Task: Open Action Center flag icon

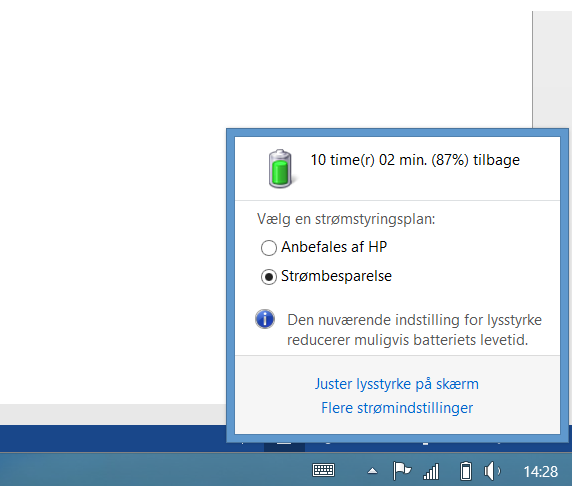Action: tap(402, 471)
